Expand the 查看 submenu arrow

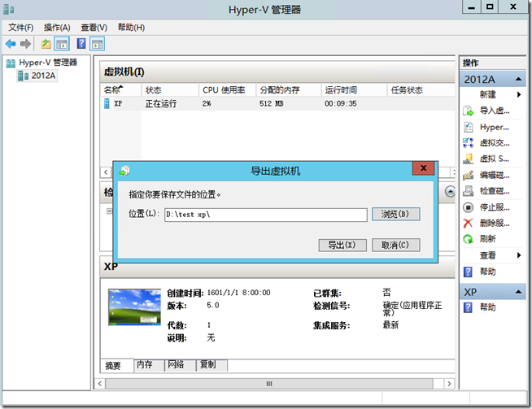click(x=519, y=255)
